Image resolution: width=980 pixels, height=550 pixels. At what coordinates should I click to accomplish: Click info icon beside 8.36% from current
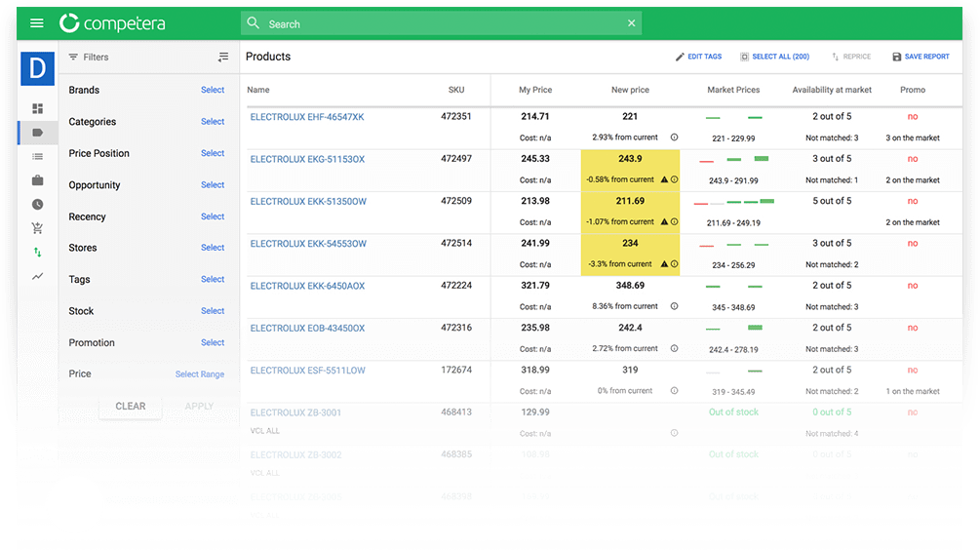point(675,306)
